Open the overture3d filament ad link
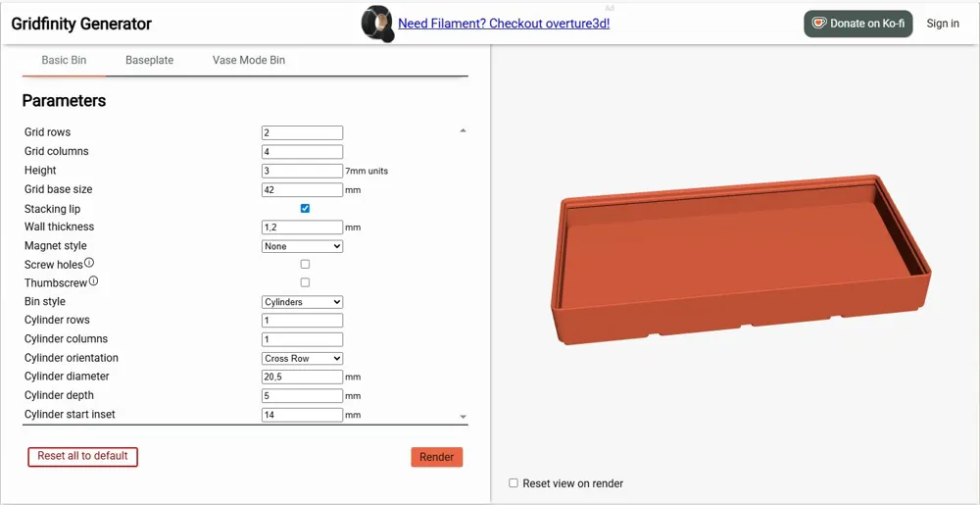Image resolution: width=980 pixels, height=505 pixels. [x=504, y=24]
